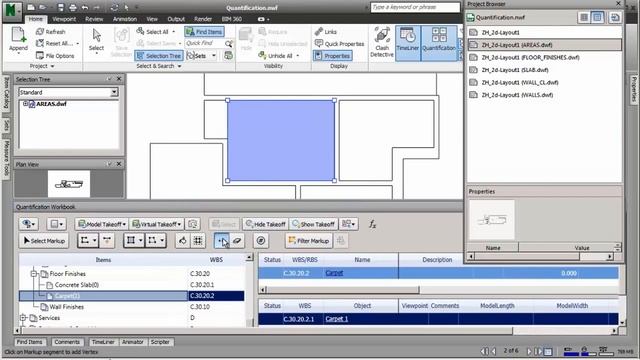640x360 pixels.
Task: Click the Bucket Fill tool icon
Action: click(x=182, y=241)
